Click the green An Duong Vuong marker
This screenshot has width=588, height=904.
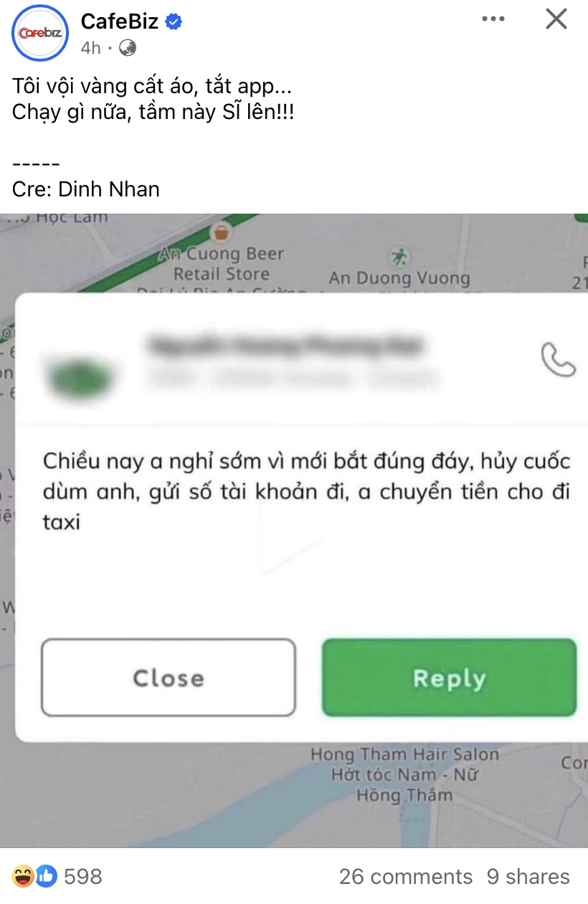[x=398, y=255]
